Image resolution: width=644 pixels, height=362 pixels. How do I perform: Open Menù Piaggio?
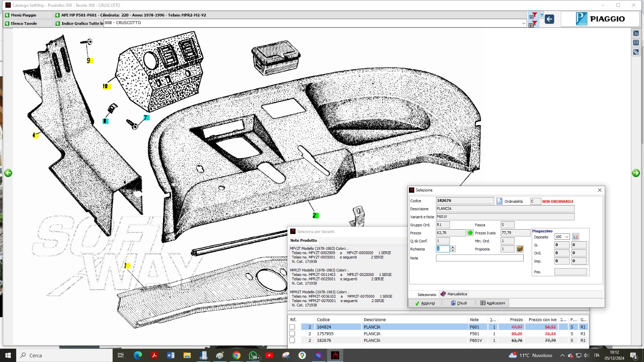click(x=23, y=15)
